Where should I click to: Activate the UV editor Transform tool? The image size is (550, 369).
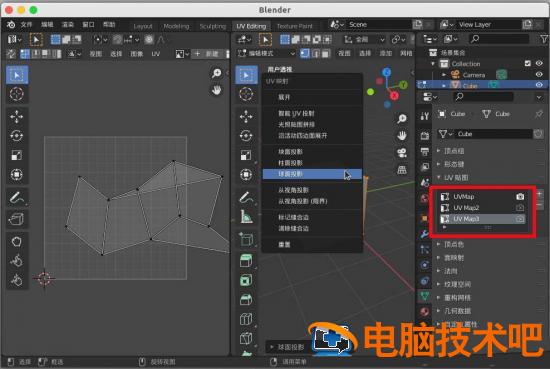pyautogui.click(x=17, y=174)
